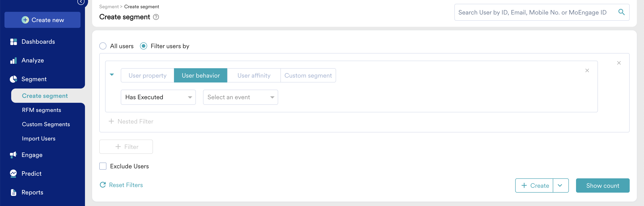The height and width of the screenshot is (206, 644).
Task: Click the Segment pie-chart icon
Action: coord(13,79)
